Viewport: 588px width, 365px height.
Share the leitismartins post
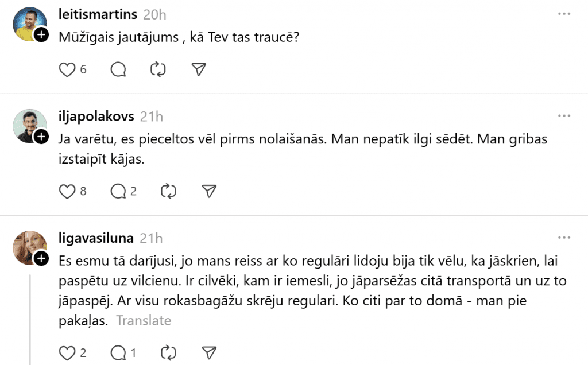(198, 69)
